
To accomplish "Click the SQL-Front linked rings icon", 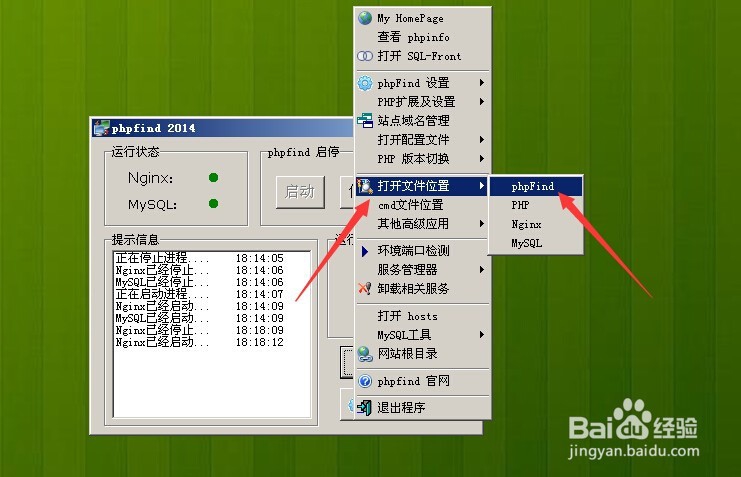I will (x=365, y=56).
